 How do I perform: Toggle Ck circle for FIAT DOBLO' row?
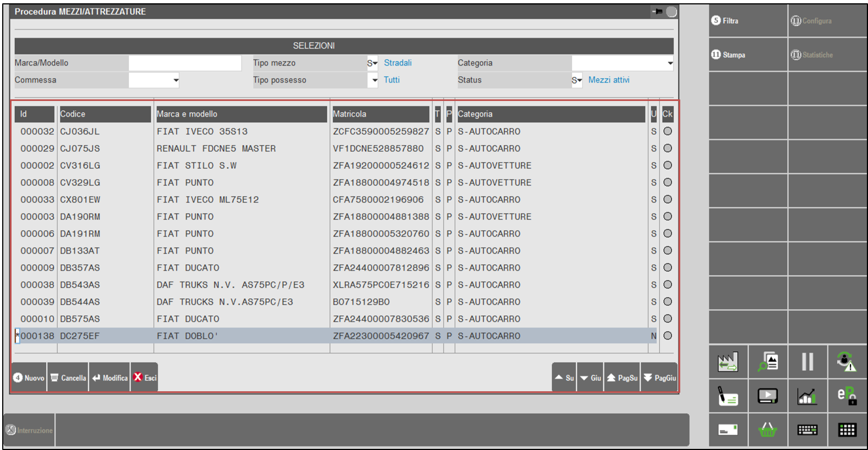(668, 336)
